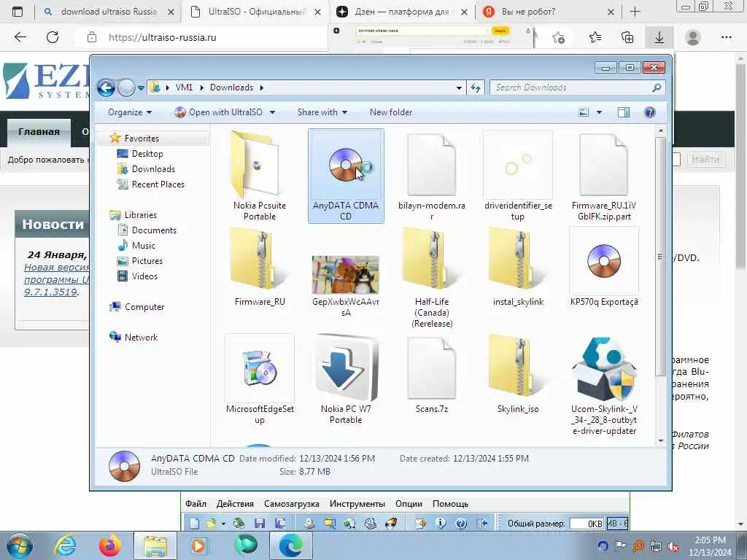This screenshot has width=747, height=560.
Task: Open the Share with menu
Action: coord(322,112)
